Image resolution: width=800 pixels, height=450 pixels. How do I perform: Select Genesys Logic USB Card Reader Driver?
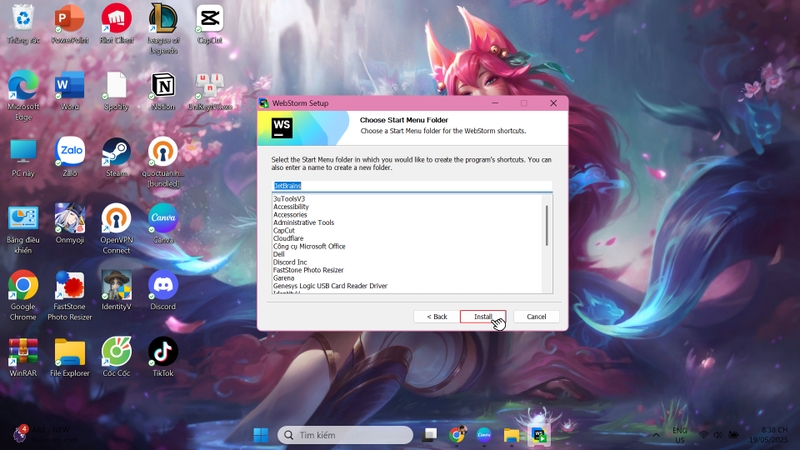330,286
